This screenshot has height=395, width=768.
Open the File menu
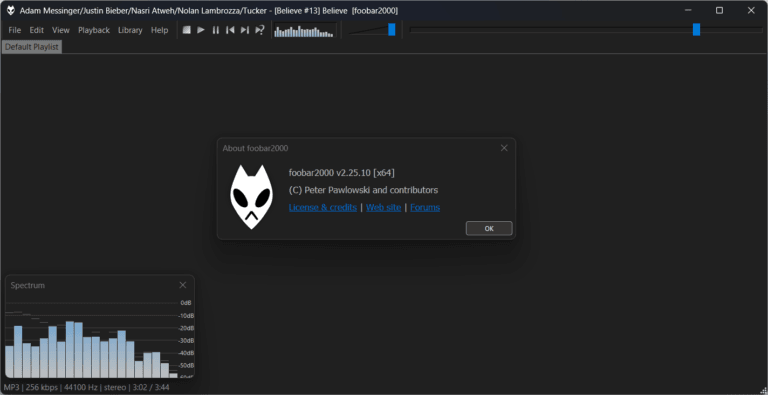click(x=15, y=30)
